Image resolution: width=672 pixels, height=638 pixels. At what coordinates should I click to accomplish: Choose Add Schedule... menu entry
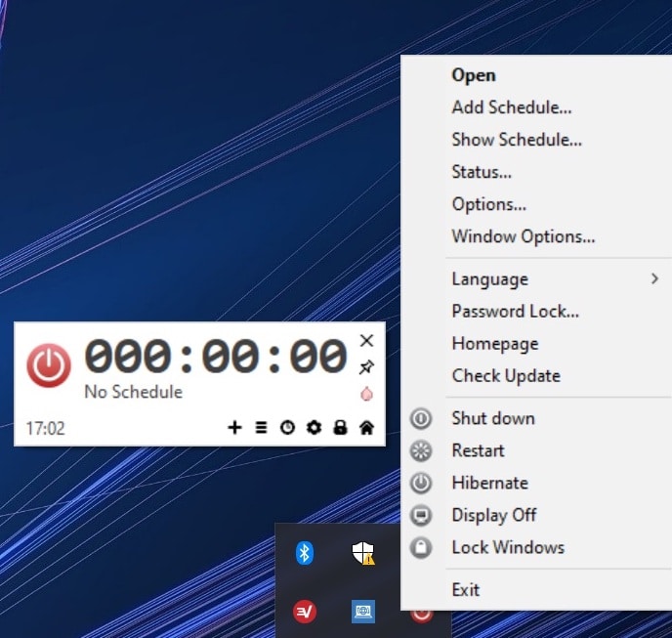pyautogui.click(x=512, y=107)
